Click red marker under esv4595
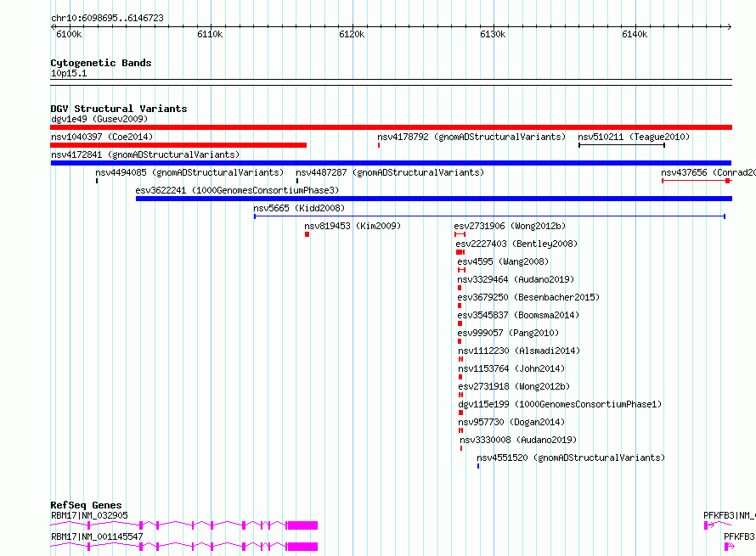756x556 pixels. tap(461, 270)
